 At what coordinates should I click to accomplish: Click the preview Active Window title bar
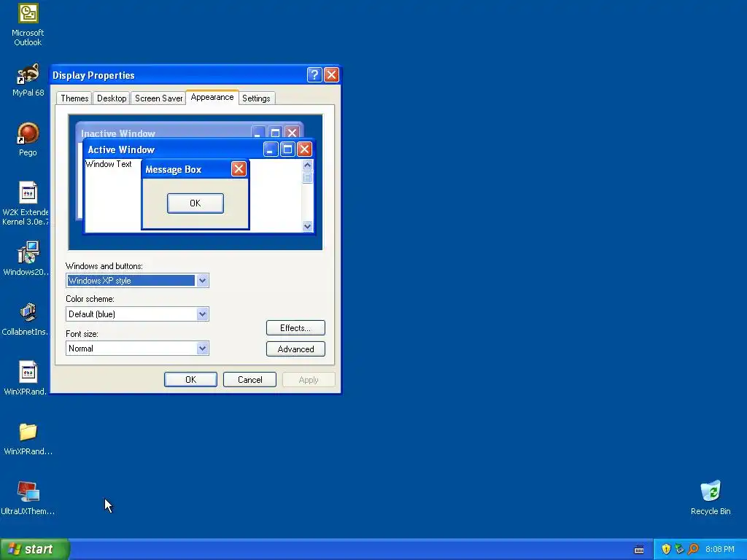pyautogui.click(x=198, y=149)
